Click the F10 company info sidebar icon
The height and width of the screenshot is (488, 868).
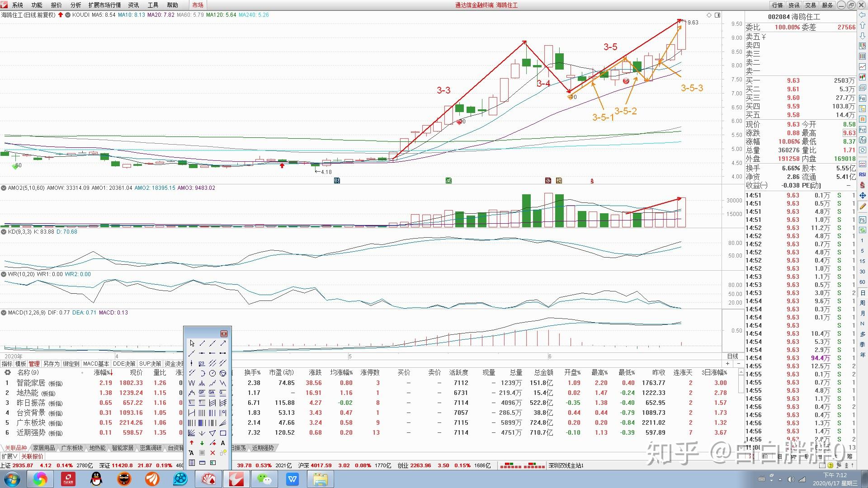[x=863, y=99]
